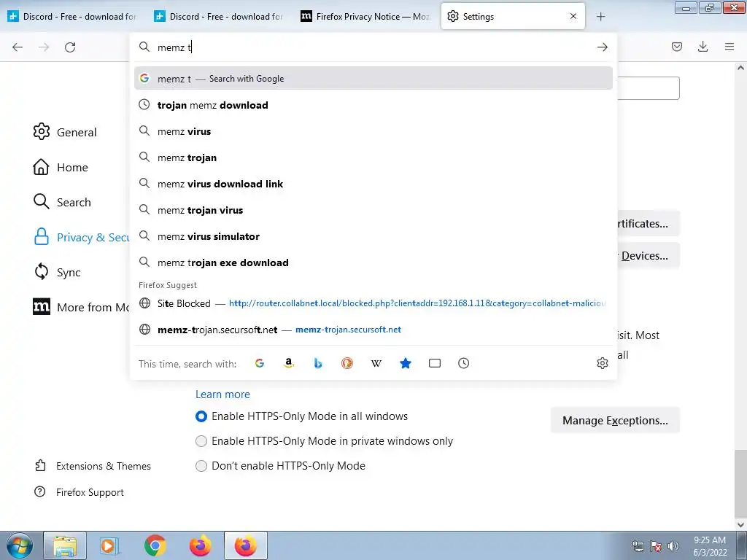Click the Manage Exceptions button

pyautogui.click(x=615, y=421)
